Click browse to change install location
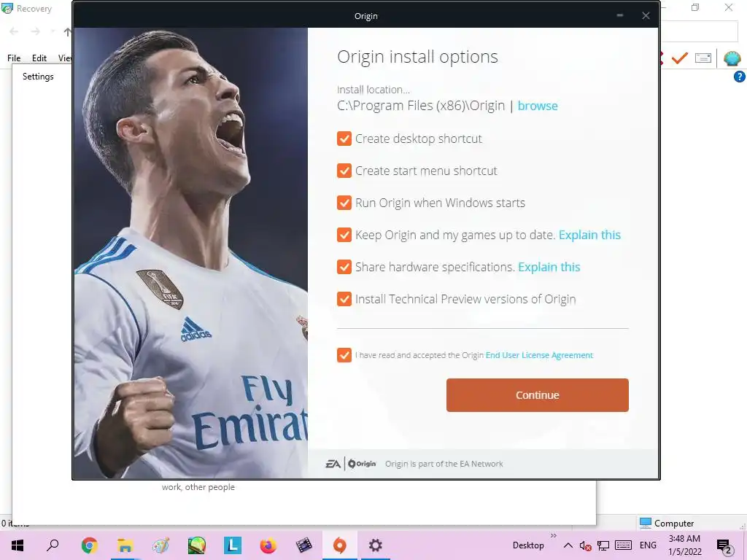 tap(538, 106)
